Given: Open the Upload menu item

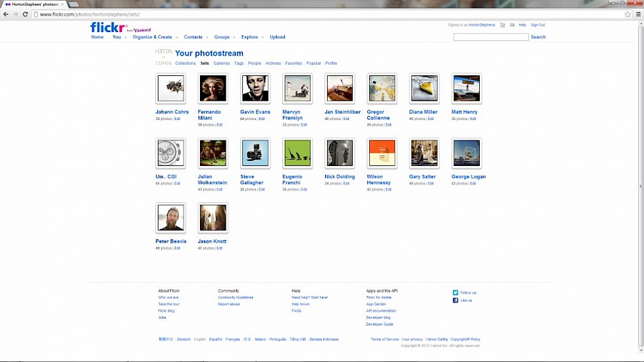Looking at the screenshot, I should [x=277, y=37].
